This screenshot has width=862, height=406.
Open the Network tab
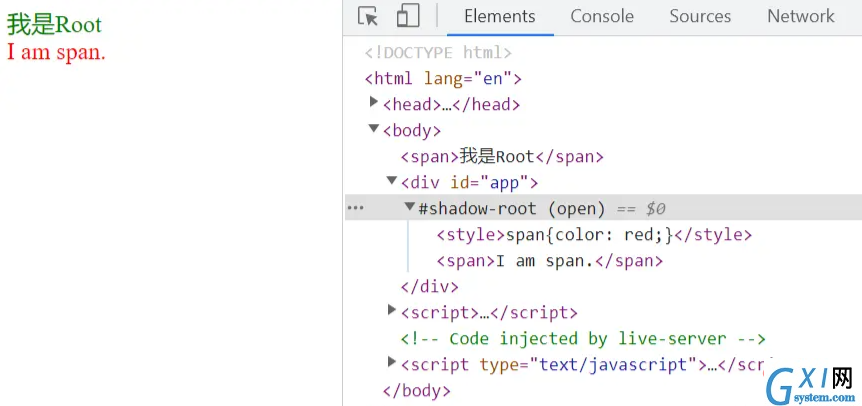click(x=800, y=16)
